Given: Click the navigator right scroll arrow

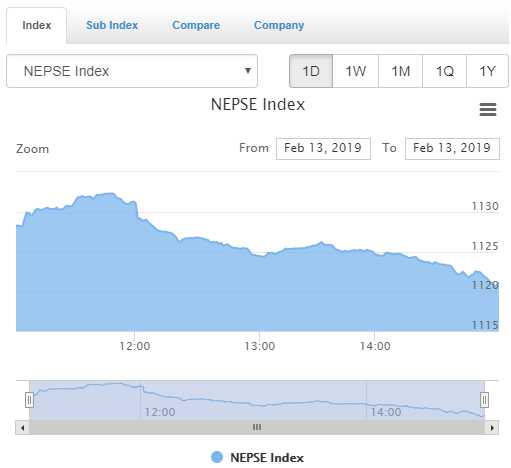Looking at the screenshot, I should pos(492,427).
